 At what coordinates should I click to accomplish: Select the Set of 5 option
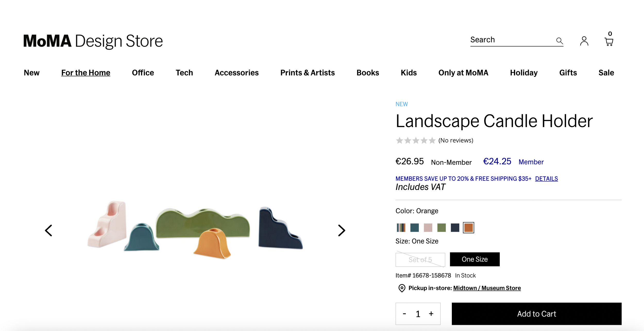click(x=420, y=260)
